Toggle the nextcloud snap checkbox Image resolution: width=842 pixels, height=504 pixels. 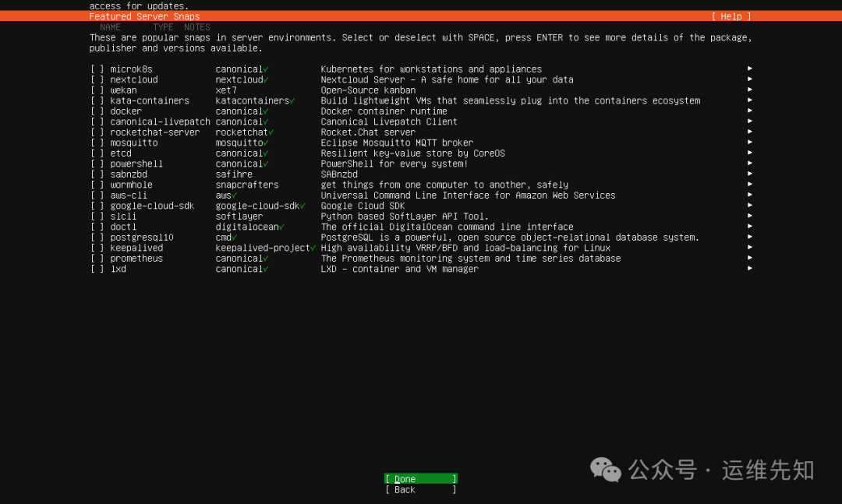97,79
